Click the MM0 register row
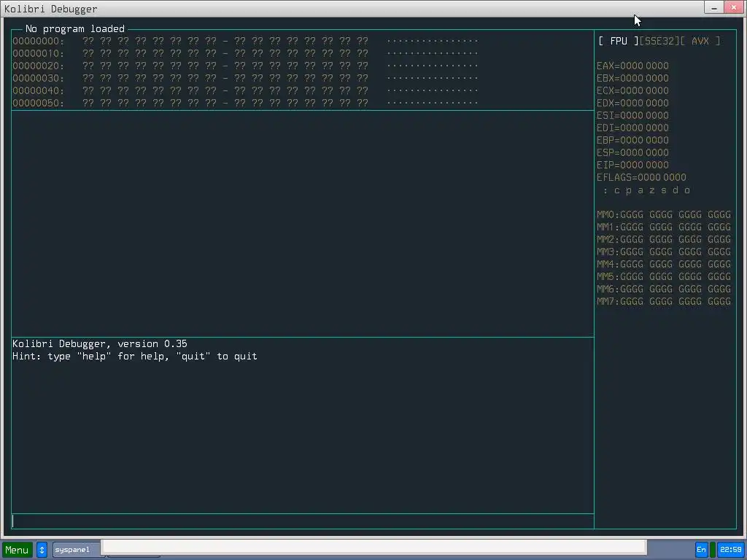Screen dimensions: 747x560 [x=664, y=215]
